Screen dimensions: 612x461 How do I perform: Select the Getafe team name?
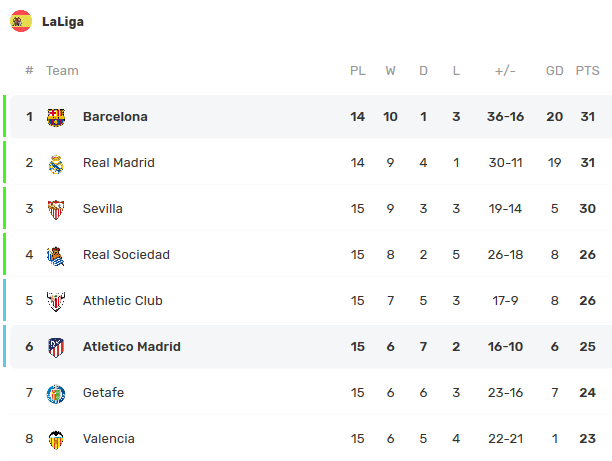coord(103,393)
